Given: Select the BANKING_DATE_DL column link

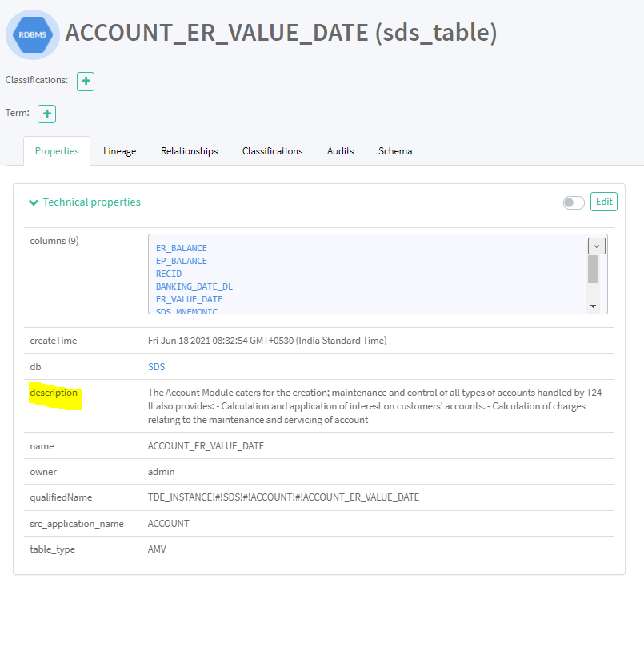Looking at the screenshot, I should pyautogui.click(x=194, y=286).
